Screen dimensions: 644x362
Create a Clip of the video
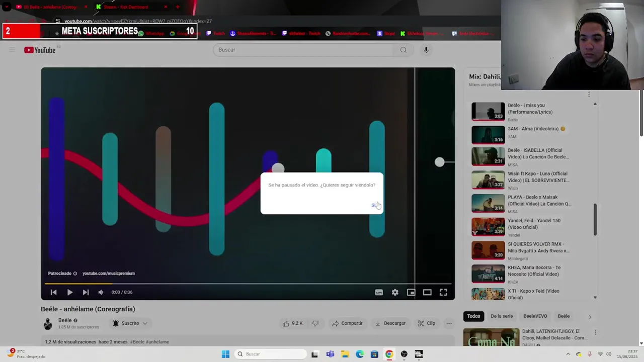tap(426, 323)
